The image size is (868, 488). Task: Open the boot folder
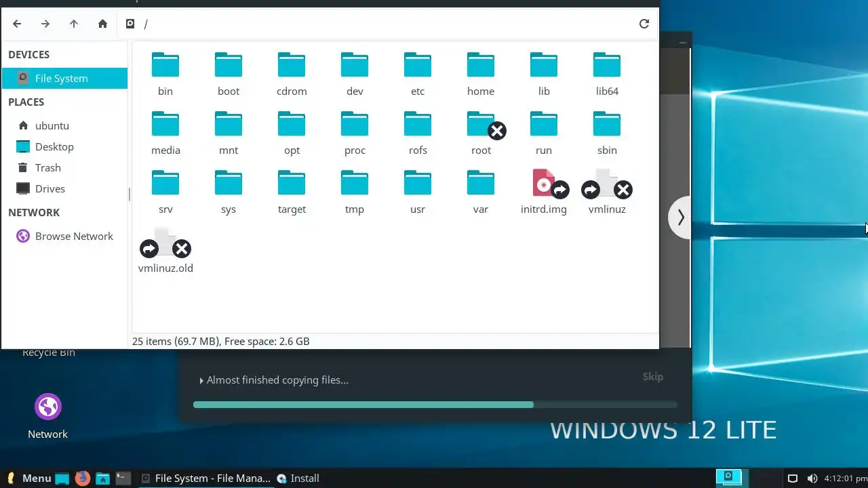pyautogui.click(x=229, y=75)
